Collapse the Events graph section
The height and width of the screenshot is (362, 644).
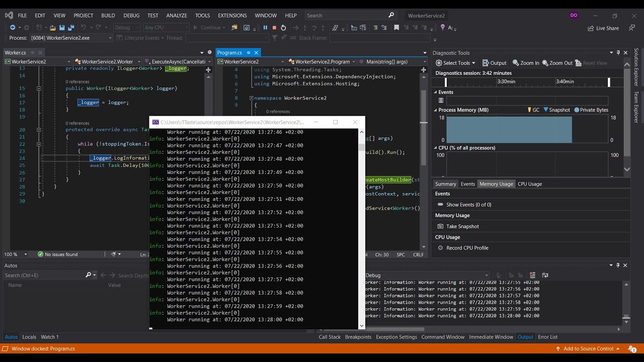[436, 92]
